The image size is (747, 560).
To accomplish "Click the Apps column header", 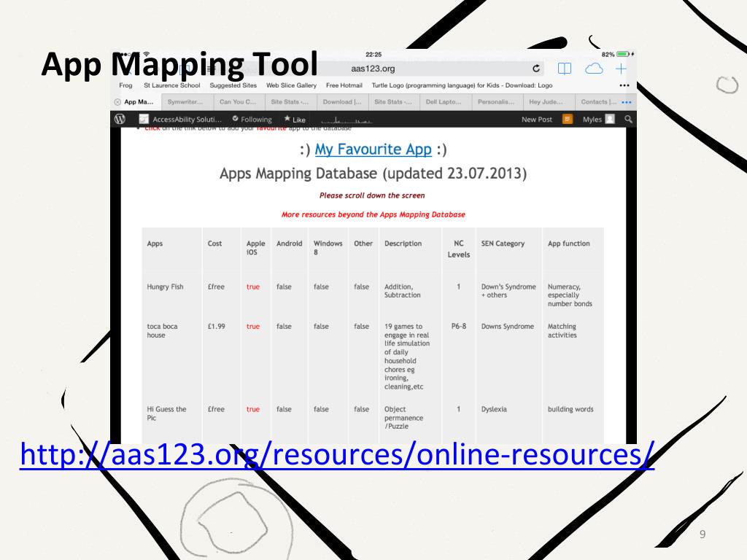I will (x=155, y=244).
